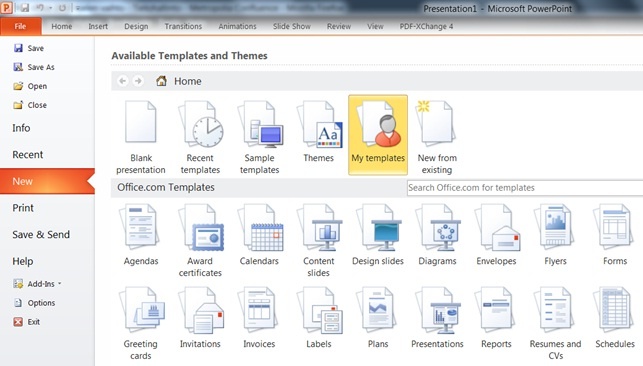Switch to the Slide Show tab

click(292, 26)
